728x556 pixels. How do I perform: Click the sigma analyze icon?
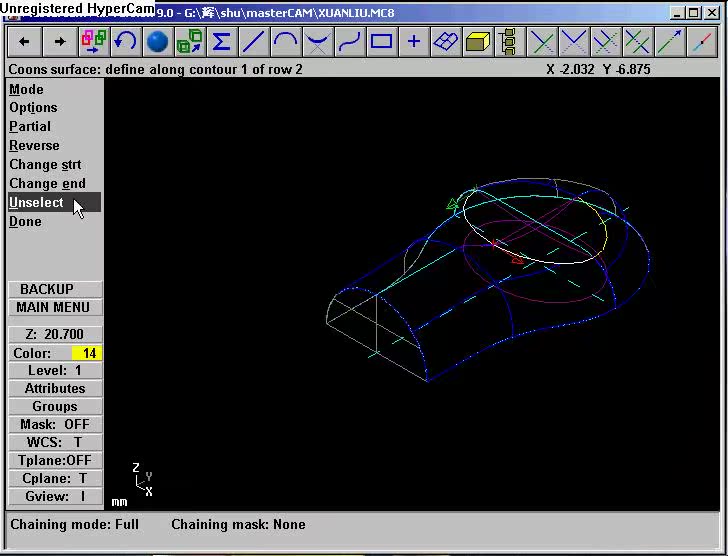(x=221, y=42)
